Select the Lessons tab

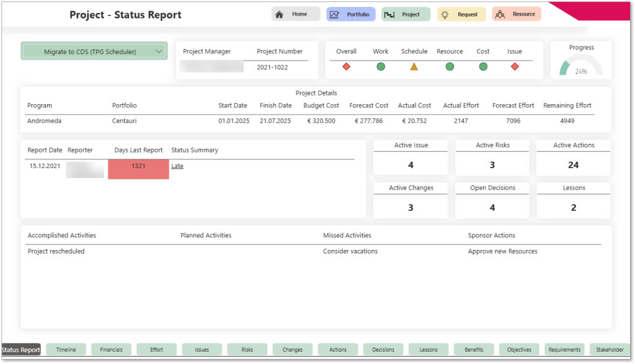point(429,349)
